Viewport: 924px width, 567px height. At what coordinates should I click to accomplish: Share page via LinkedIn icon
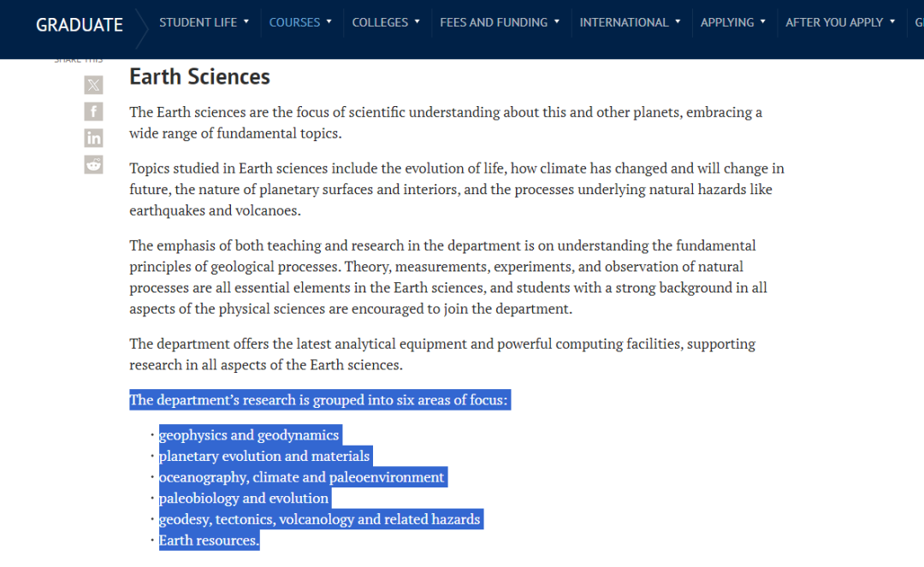tap(93, 139)
